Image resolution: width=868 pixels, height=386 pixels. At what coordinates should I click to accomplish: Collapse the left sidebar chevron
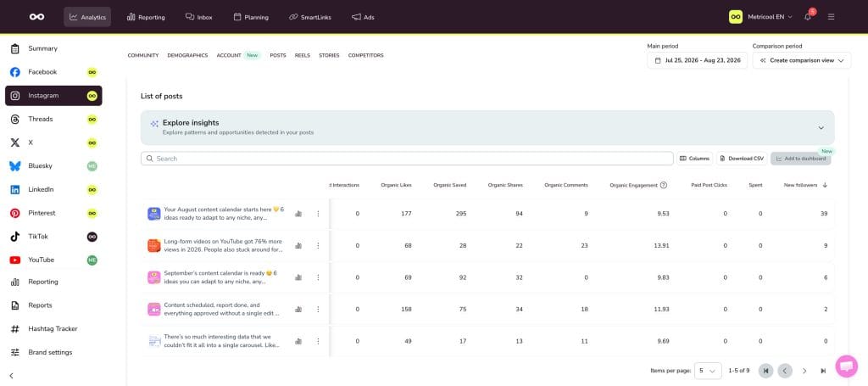[x=12, y=376]
